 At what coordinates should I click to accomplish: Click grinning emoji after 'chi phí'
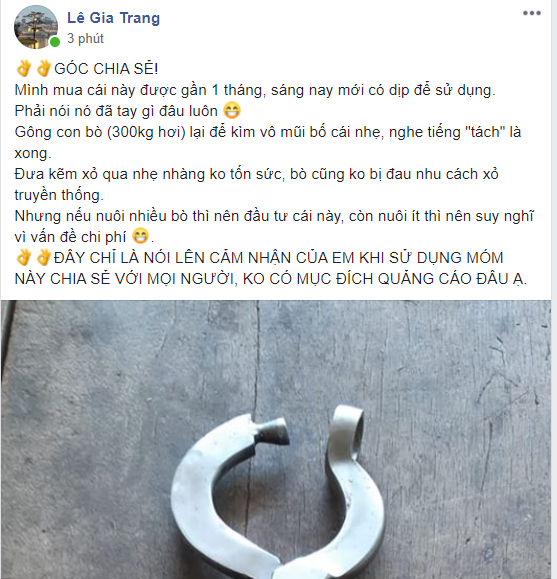pyautogui.click(x=140, y=236)
